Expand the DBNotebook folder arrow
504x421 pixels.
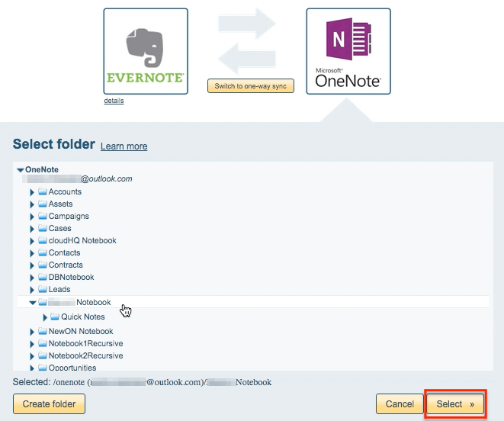coord(32,278)
